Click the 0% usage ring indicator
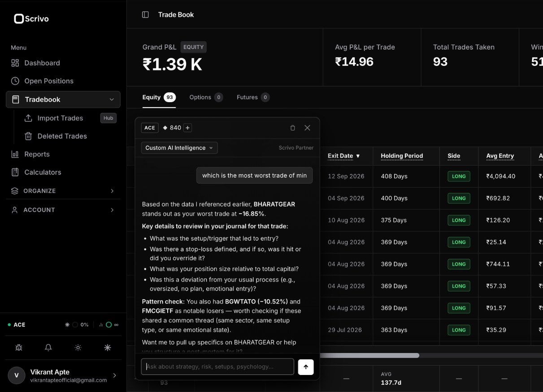 (x=75, y=325)
